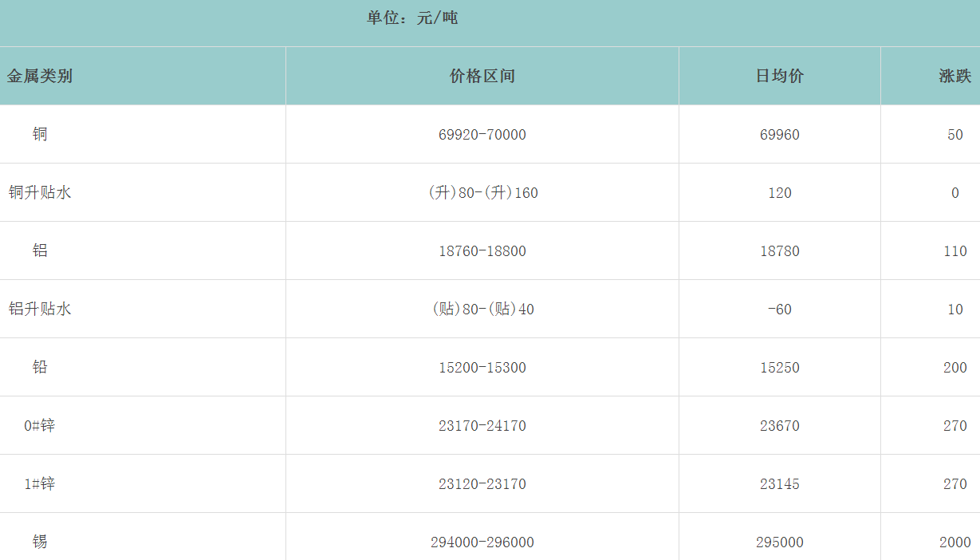Select the 铜升贴水 row label
The width and height of the screenshot is (980, 560).
click(40, 193)
